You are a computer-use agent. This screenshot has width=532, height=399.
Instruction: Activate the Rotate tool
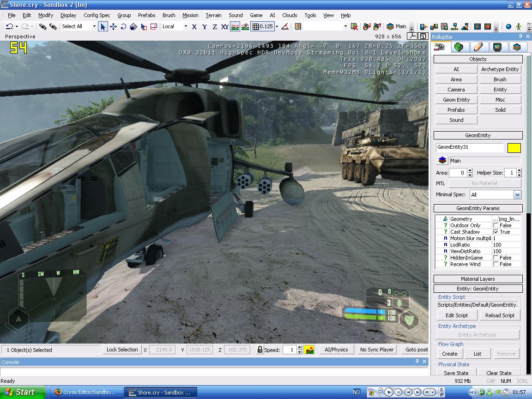123,26
